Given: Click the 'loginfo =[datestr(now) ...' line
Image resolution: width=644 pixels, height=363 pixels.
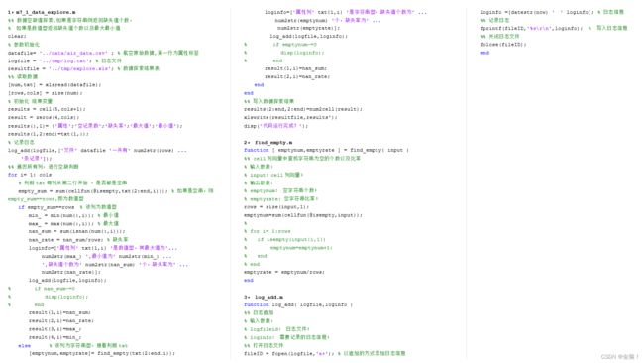Looking at the screenshot, I should pyautogui.click(x=552, y=12).
